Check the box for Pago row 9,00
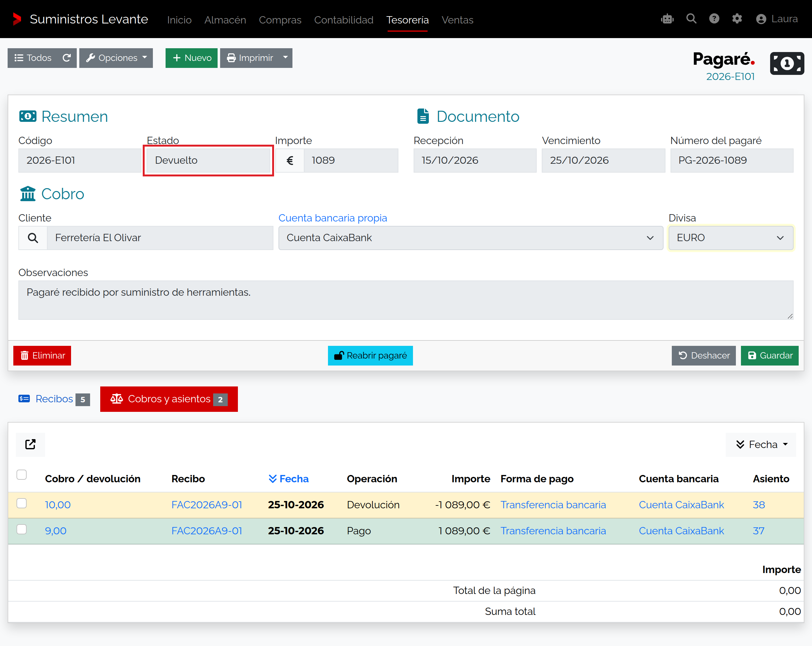The height and width of the screenshot is (646, 812). (x=22, y=529)
